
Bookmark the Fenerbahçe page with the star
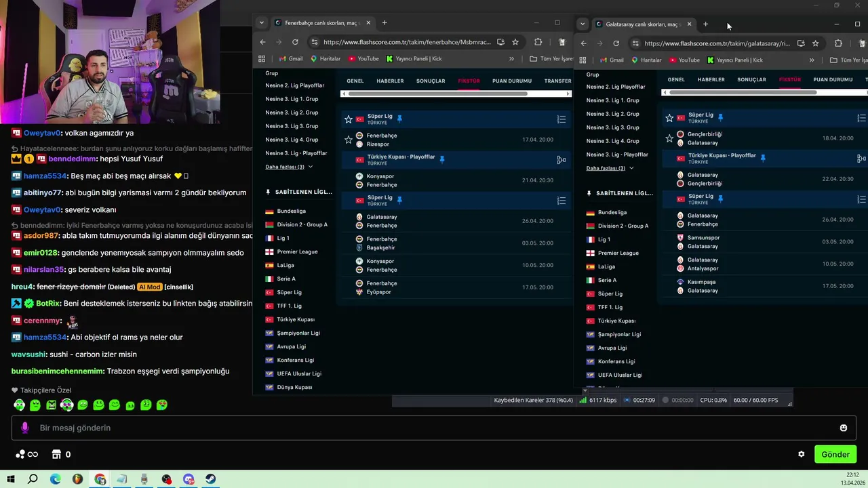[x=515, y=42]
